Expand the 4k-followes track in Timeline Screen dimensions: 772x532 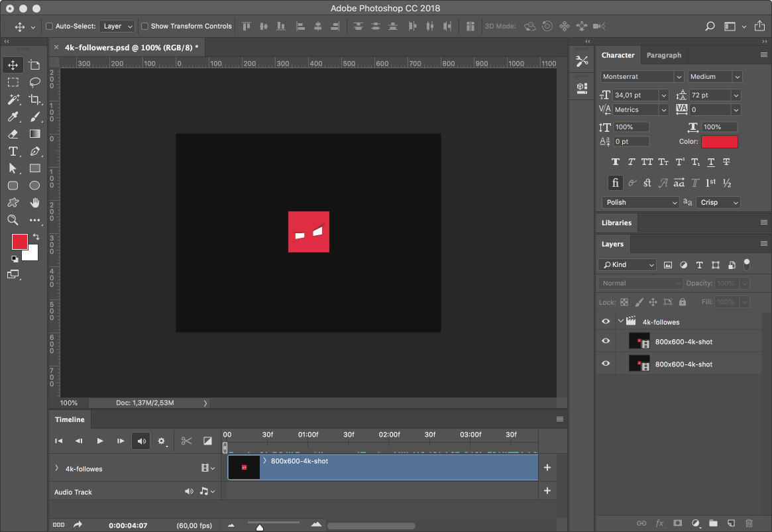56,468
